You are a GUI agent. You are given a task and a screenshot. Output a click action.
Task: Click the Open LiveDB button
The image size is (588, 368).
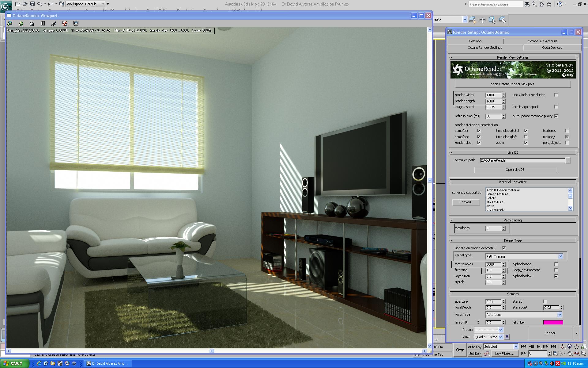click(x=515, y=170)
